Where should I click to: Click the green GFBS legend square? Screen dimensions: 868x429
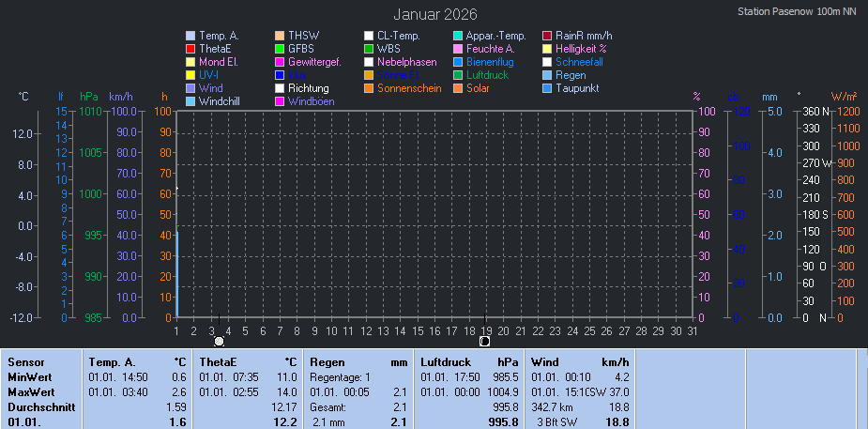(280, 49)
